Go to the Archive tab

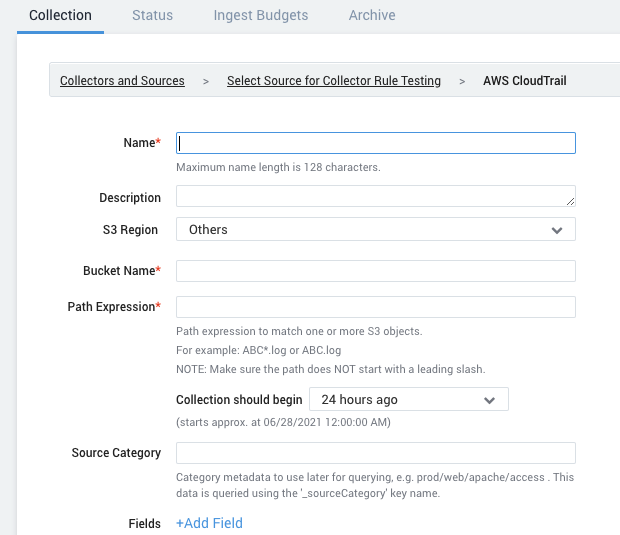click(x=372, y=15)
